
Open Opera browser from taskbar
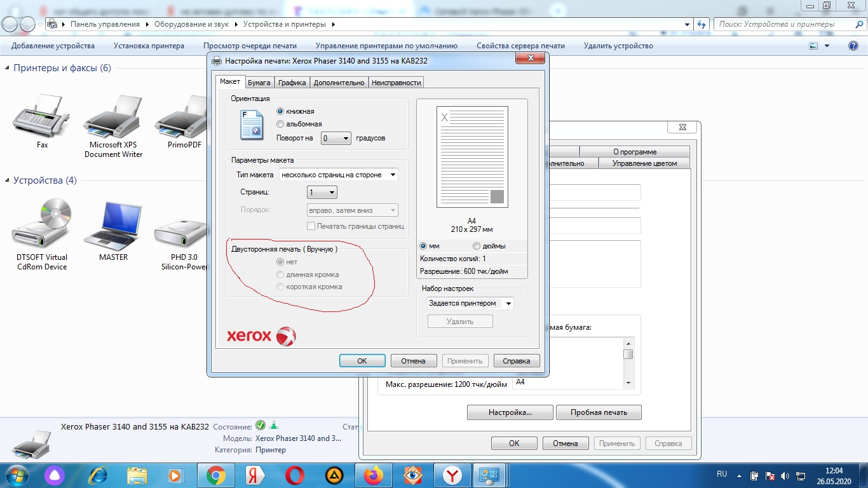click(294, 475)
